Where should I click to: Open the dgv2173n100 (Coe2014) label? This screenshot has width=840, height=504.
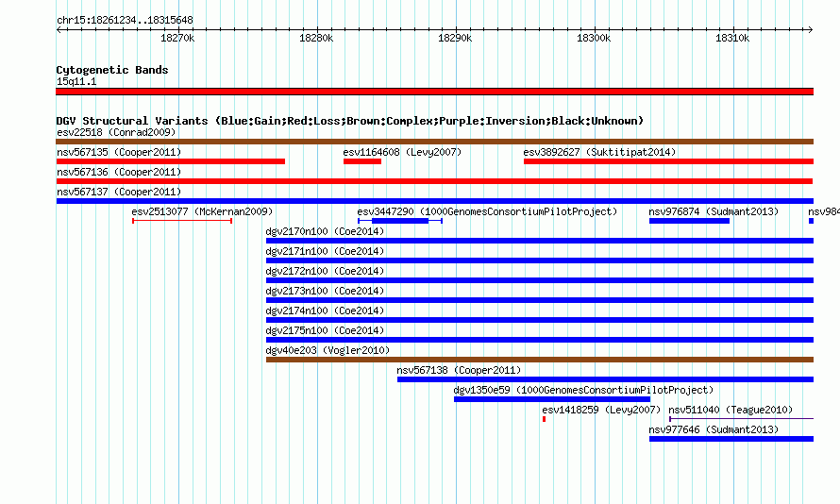(x=325, y=292)
